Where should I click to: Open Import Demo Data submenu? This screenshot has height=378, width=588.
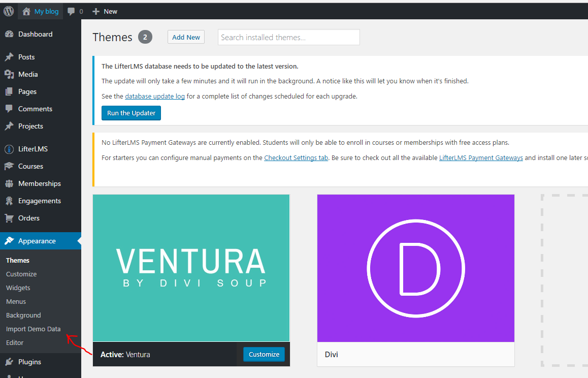[34, 329]
